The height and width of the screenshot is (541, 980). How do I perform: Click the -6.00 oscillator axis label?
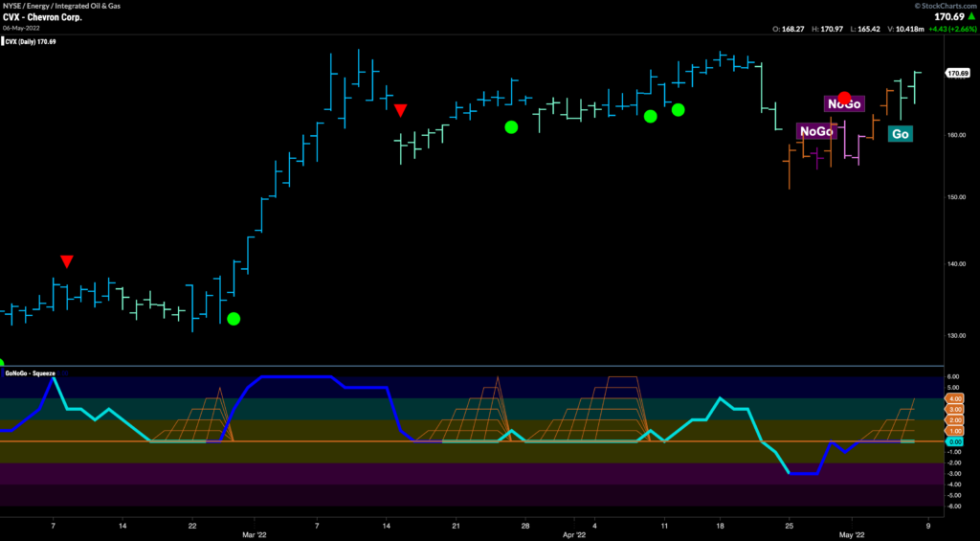[x=956, y=507]
